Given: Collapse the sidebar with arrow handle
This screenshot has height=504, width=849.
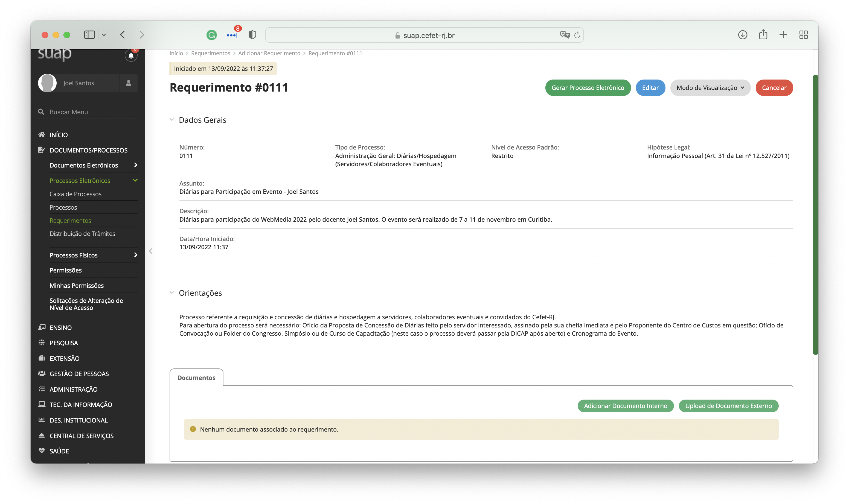Looking at the screenshot, I should click(150, 251).
